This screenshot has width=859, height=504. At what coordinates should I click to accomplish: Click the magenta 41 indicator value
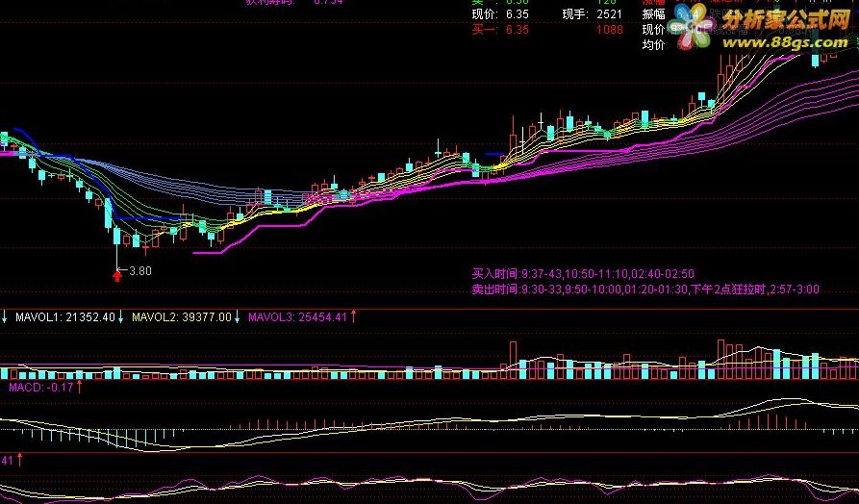tap(7, 460)
